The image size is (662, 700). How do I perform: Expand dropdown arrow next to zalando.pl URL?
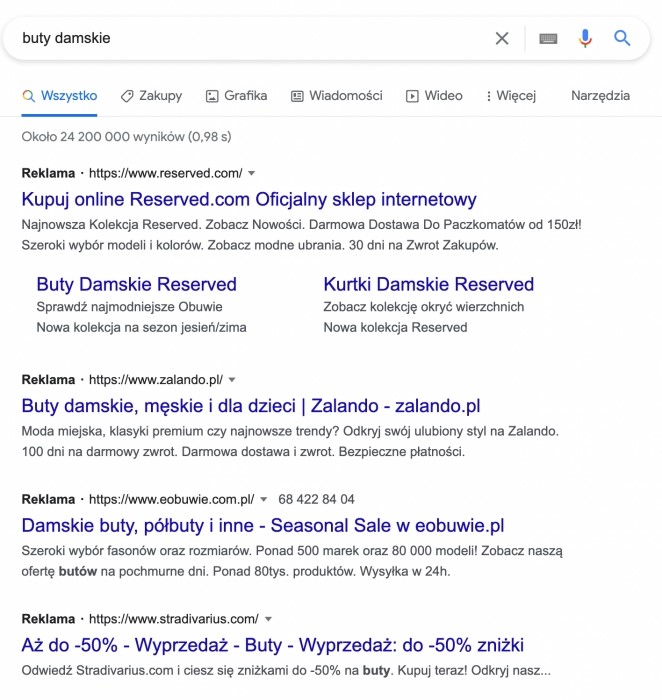232,380
